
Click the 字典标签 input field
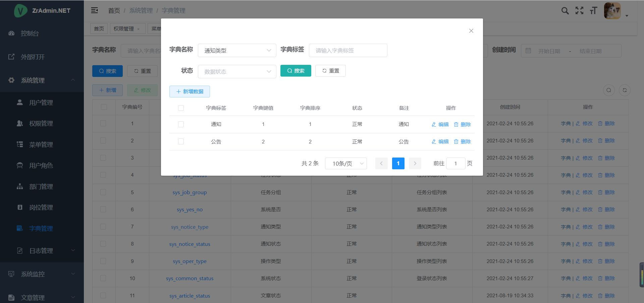(348, 50)
